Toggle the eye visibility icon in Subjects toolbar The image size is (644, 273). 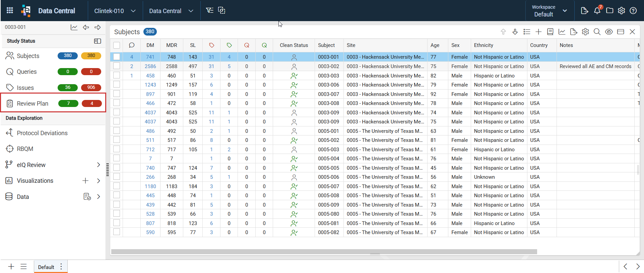pos(609,32)
